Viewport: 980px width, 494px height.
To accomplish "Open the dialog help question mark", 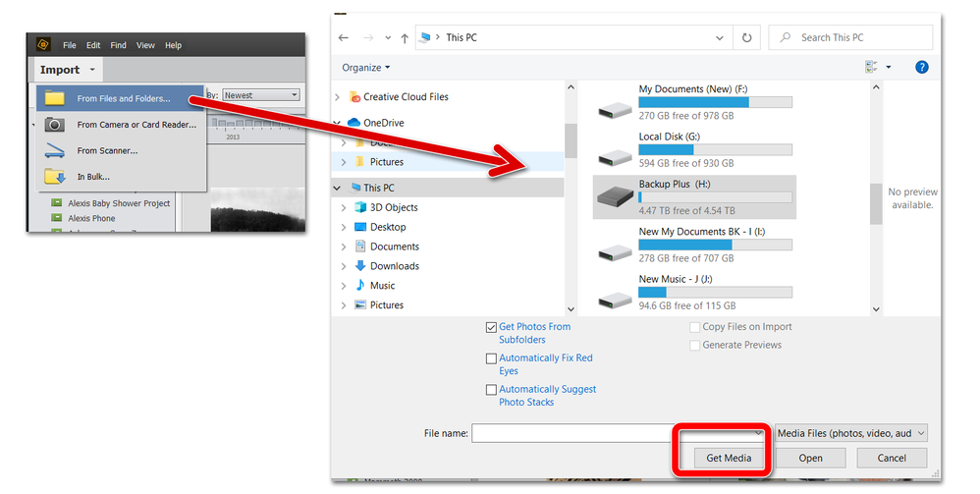I will tap(921, 67).
